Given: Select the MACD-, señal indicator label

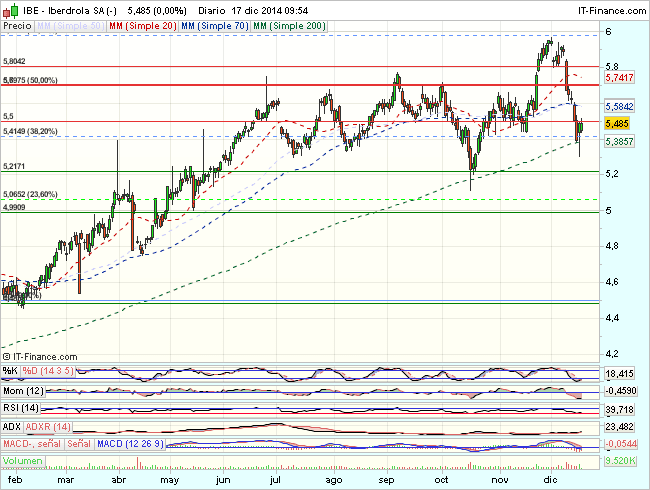Looking at the screenshot, I should (32, 444).
